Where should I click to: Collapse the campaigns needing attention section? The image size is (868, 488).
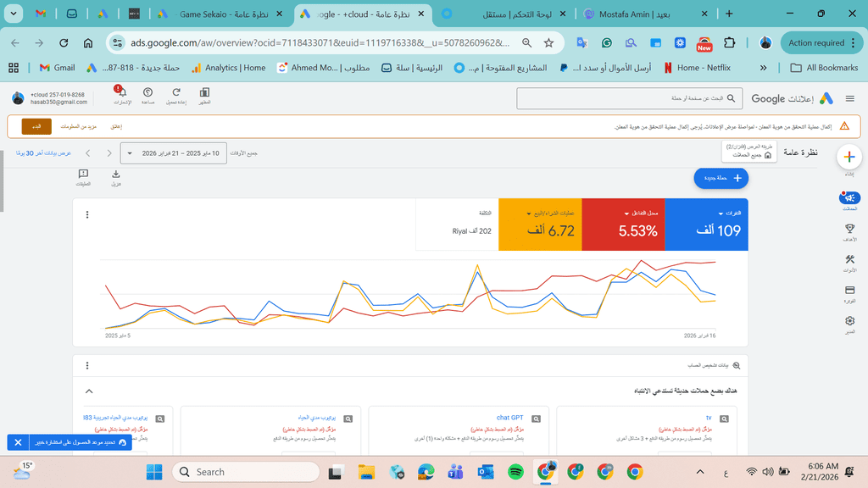pyautogui.click(x=89, y=391)
